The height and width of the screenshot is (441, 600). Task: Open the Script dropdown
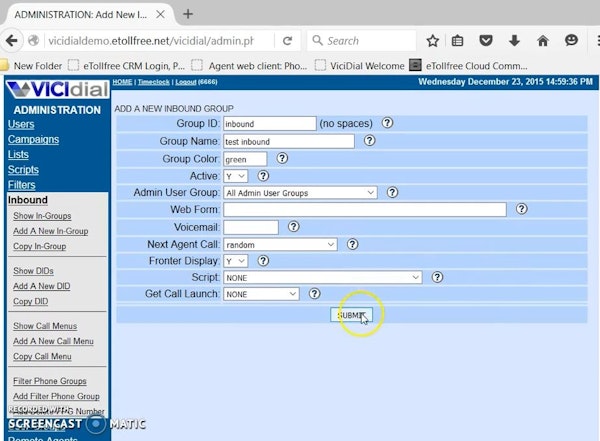tap(323, 278)
